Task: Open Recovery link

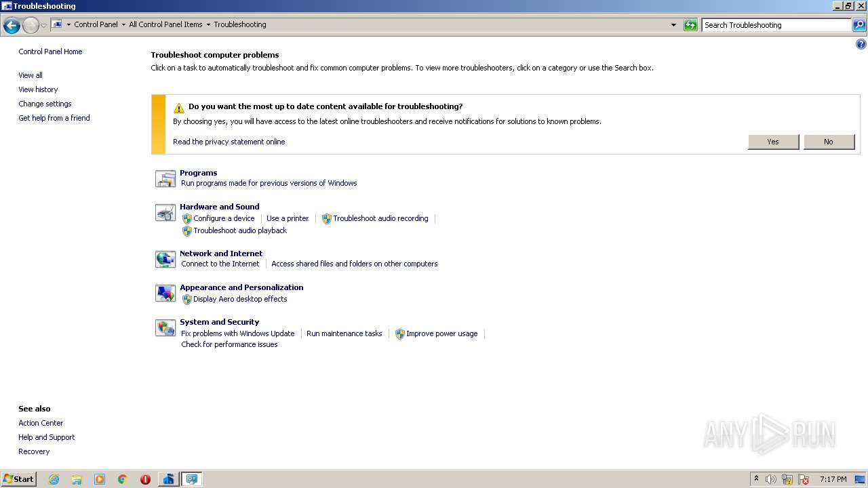Action: (34, 451)
